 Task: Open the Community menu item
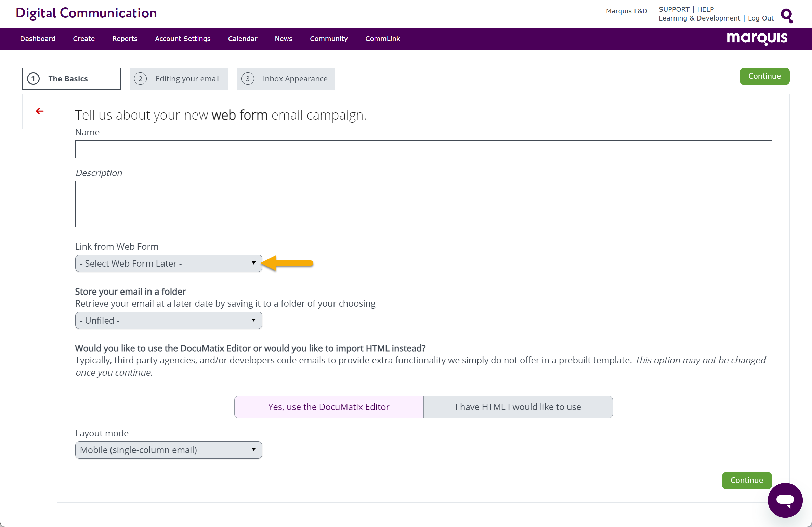[x=329, y=39]
